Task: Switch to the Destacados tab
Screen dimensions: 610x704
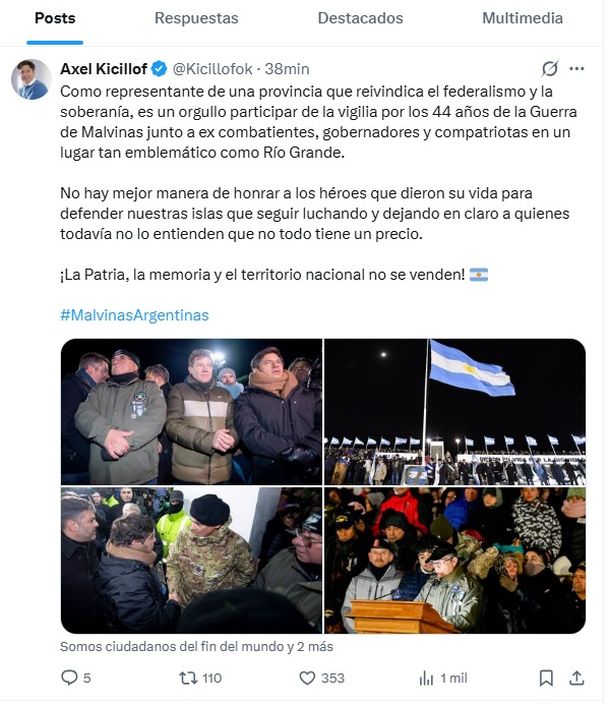Action: [x=360, y=18]
